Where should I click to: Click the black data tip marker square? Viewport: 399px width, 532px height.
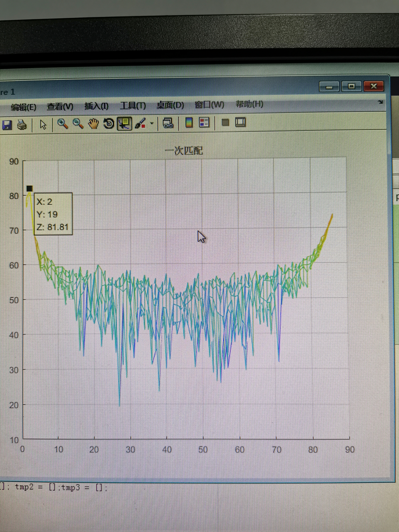coord(29,189)
